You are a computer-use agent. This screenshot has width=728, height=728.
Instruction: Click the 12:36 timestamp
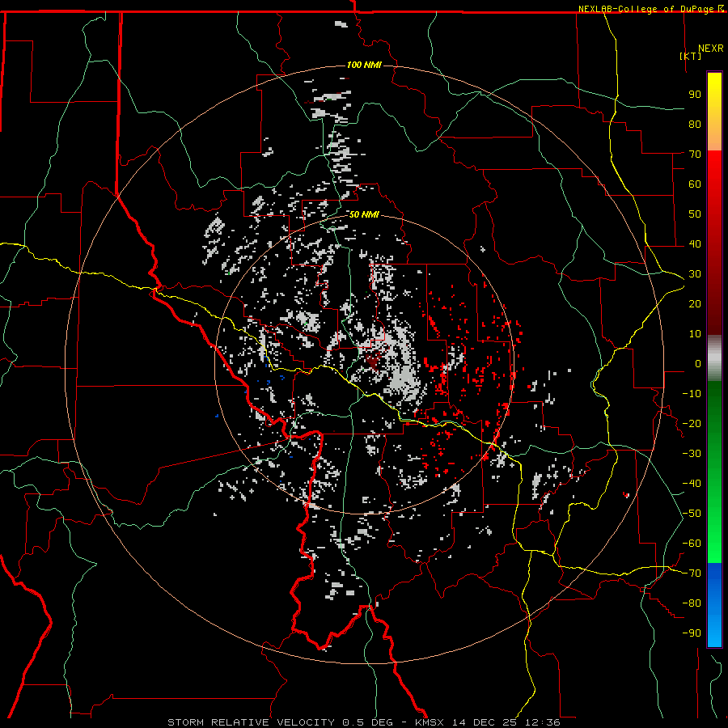[x=542, y=722]
